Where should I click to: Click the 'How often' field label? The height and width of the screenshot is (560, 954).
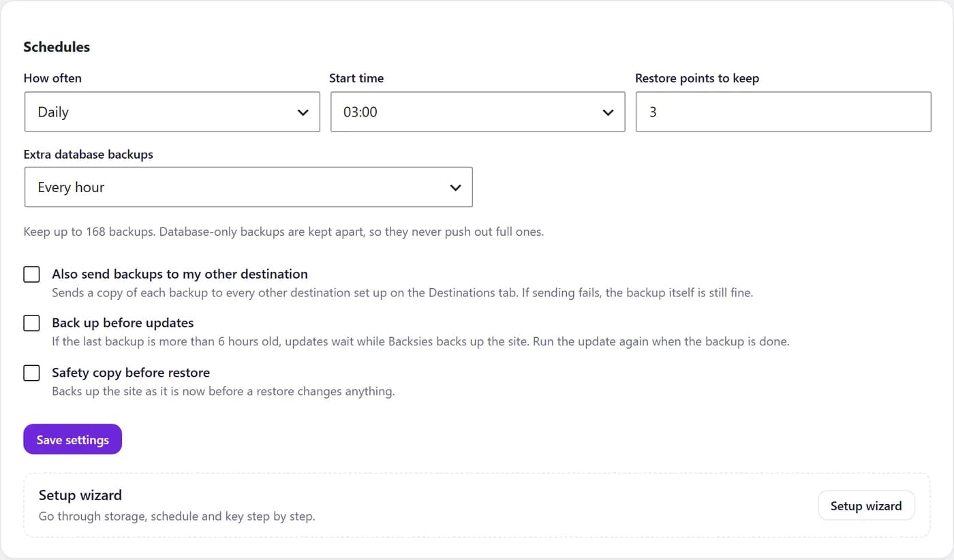(x=52, y=78)
